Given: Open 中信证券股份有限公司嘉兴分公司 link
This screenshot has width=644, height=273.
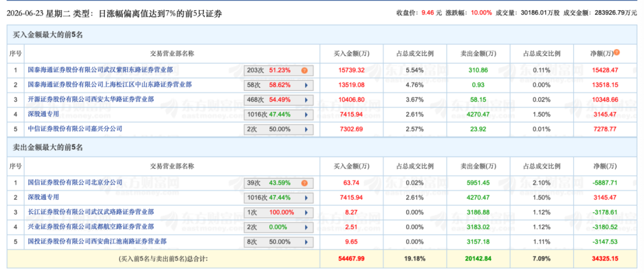Looking at the screenshot, I should [75, 128].
